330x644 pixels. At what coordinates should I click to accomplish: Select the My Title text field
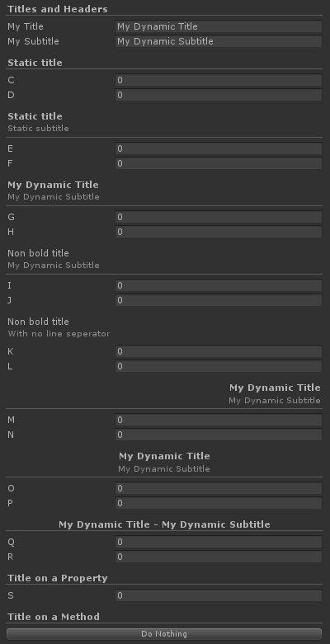(x=219, y=26)
